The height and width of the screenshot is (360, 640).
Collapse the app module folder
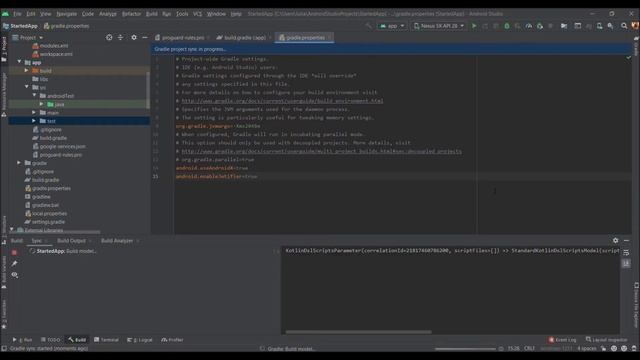point(19,62)
